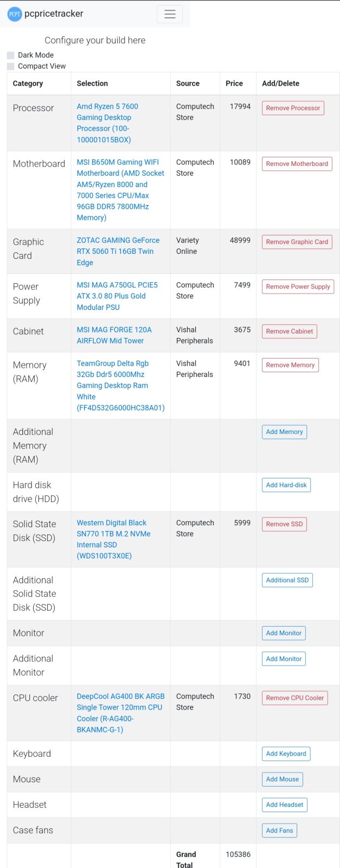Toggle the Compact View checkbox

pyautogui.click(x=11, y=66)
